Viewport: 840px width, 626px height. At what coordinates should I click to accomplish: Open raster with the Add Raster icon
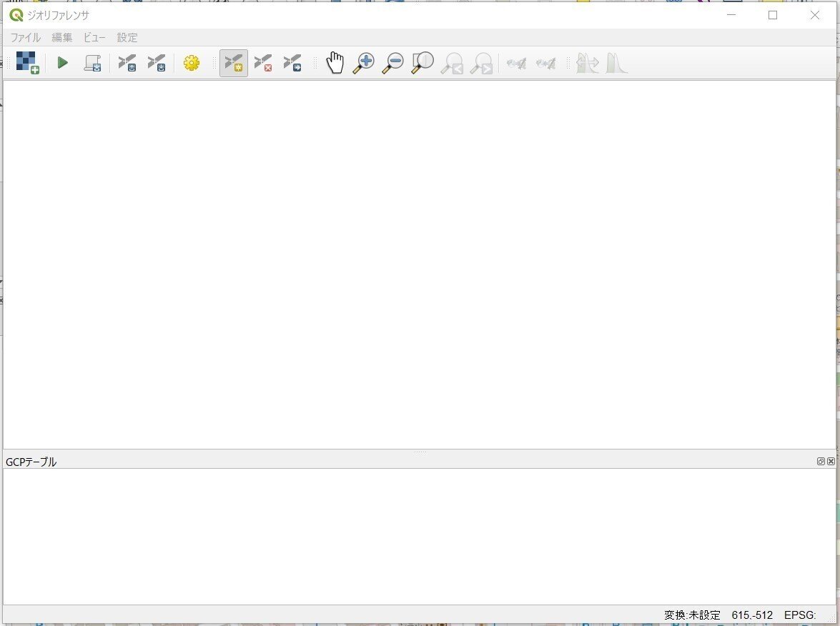27,63
